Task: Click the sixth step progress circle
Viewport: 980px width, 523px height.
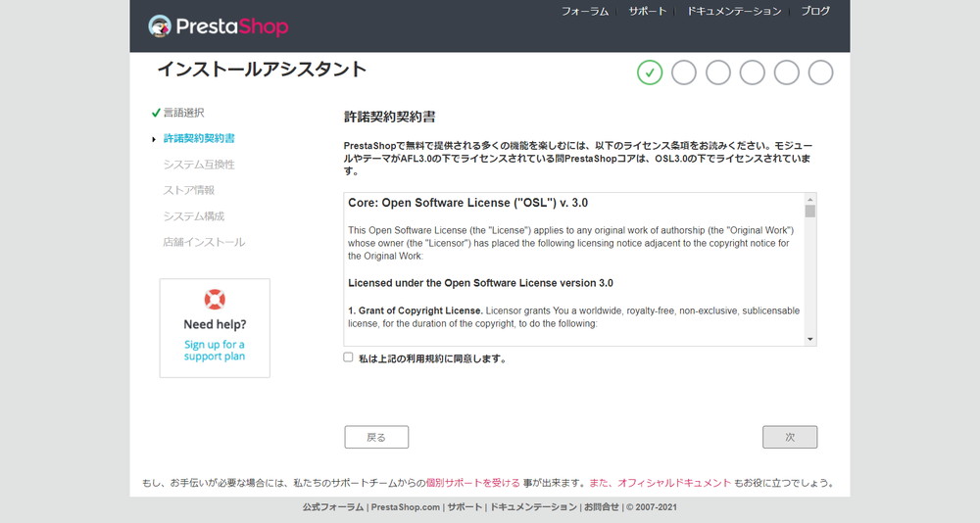Action: [820, 72]
